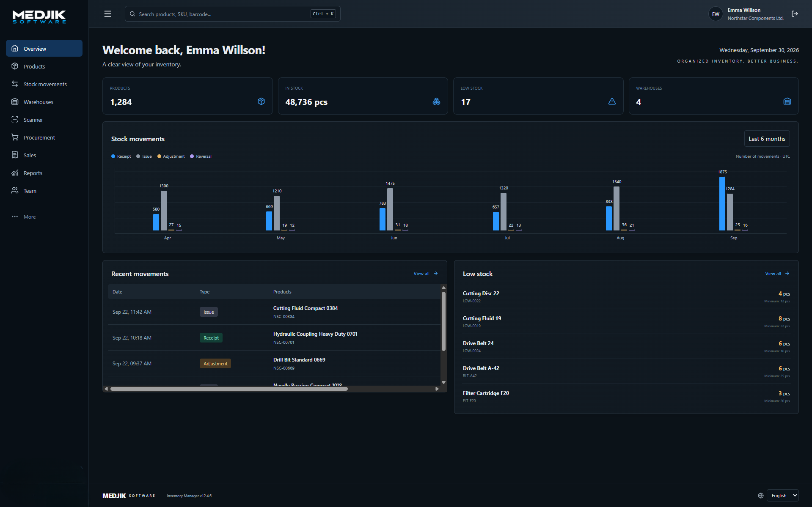
Task: Click the April receipt bar 580
Action: [156, 222]
